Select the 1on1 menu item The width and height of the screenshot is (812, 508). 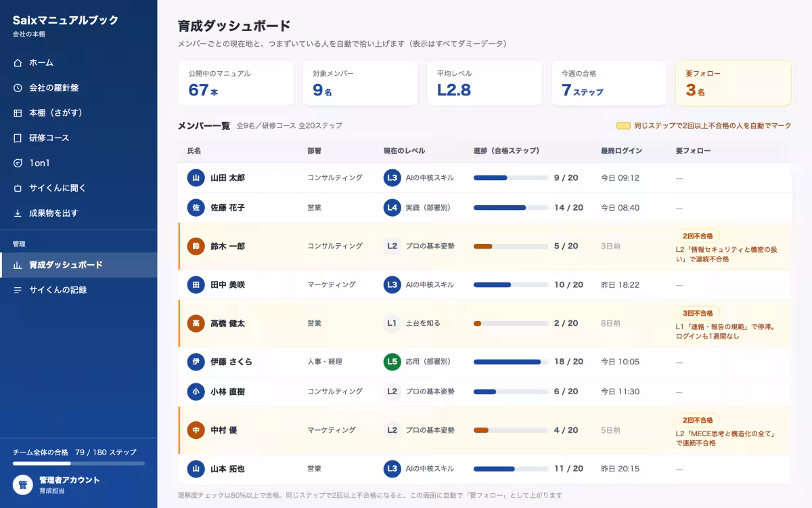pos(78,163)
